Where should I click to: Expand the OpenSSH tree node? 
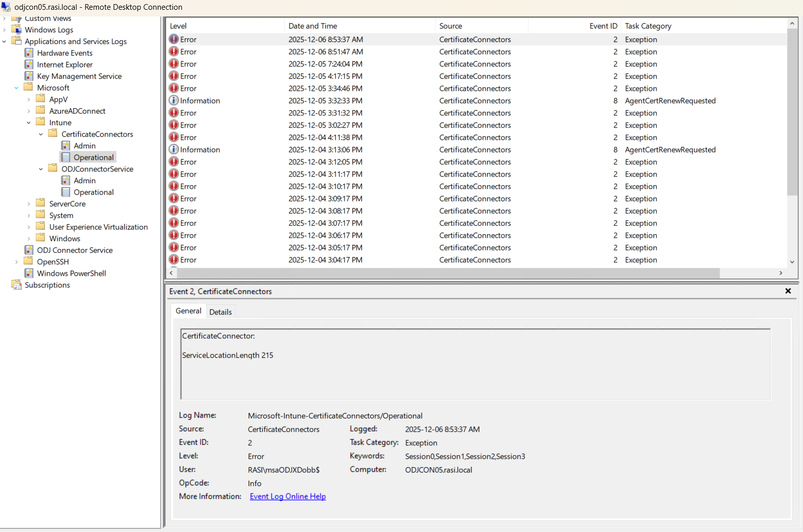point(17,262)
